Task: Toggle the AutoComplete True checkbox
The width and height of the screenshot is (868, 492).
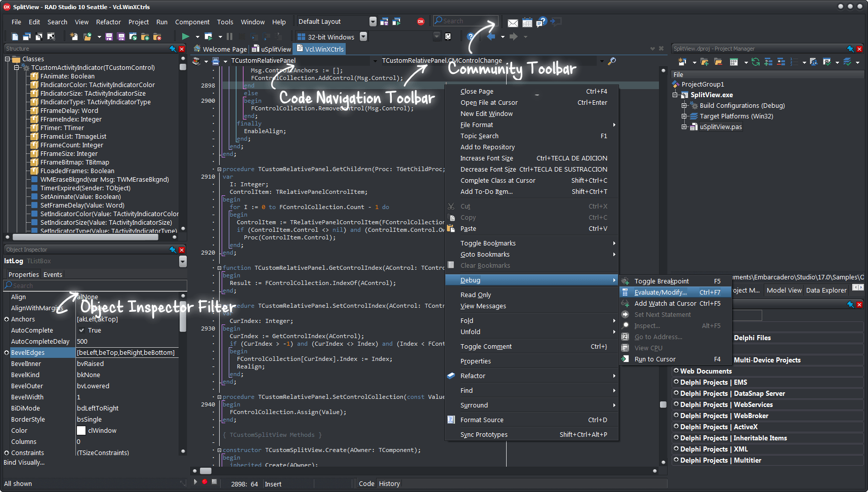Action: pyautogui.click(x=81, y=330)
